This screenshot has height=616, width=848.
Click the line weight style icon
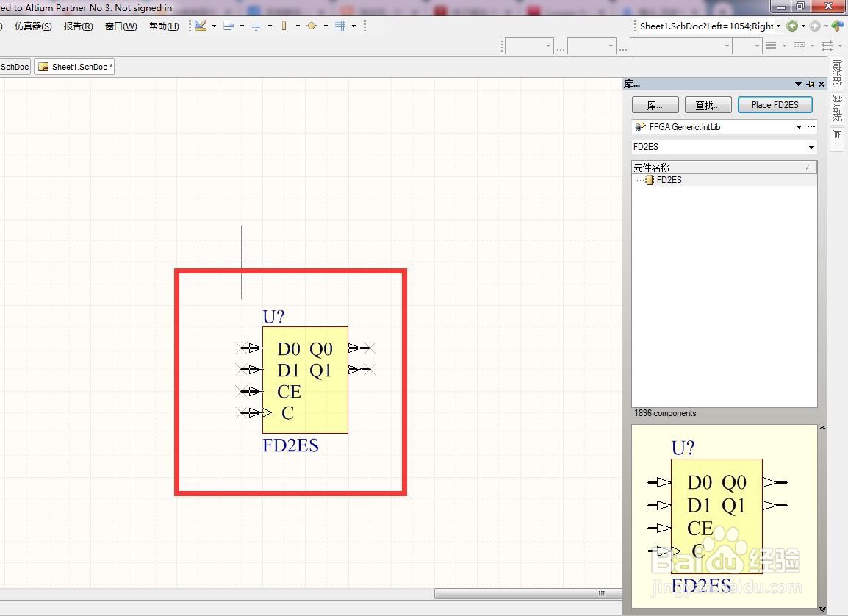[771, 46]
